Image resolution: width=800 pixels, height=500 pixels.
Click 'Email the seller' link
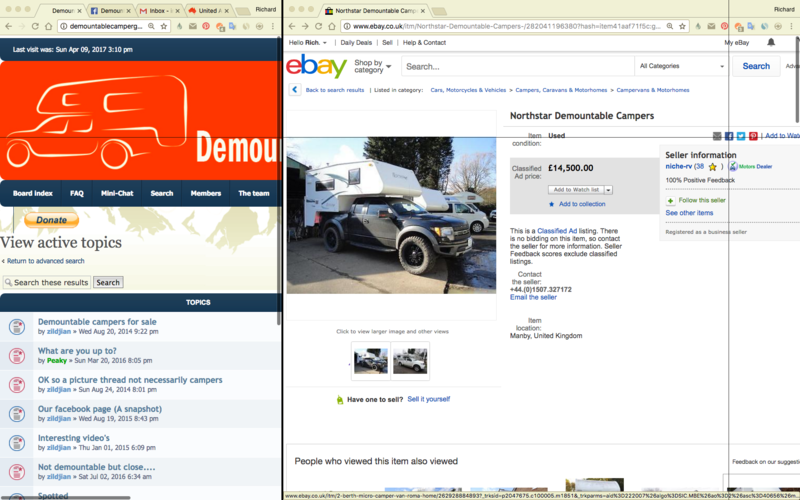533,297
